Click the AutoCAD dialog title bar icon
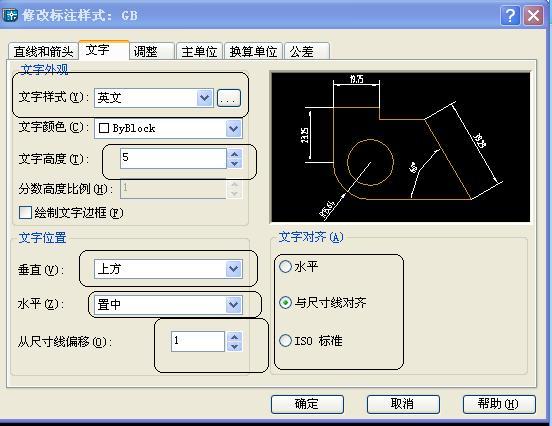 coord(10,15)
